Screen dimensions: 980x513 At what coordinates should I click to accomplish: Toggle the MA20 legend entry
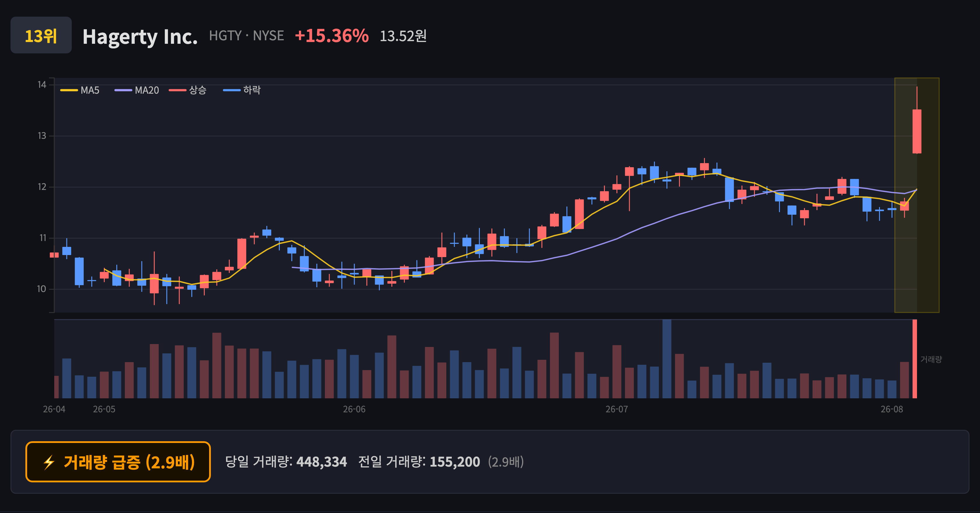coord(136,90)
